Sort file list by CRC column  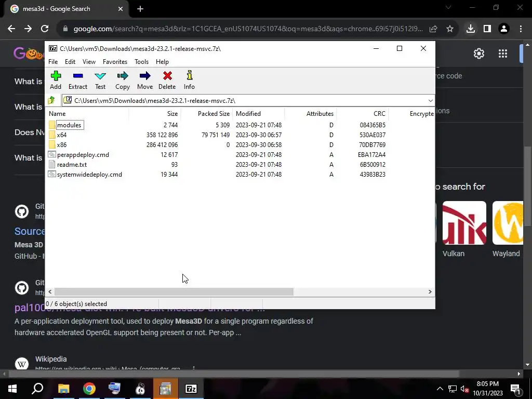pyautogui.click(x=362, y=114)
